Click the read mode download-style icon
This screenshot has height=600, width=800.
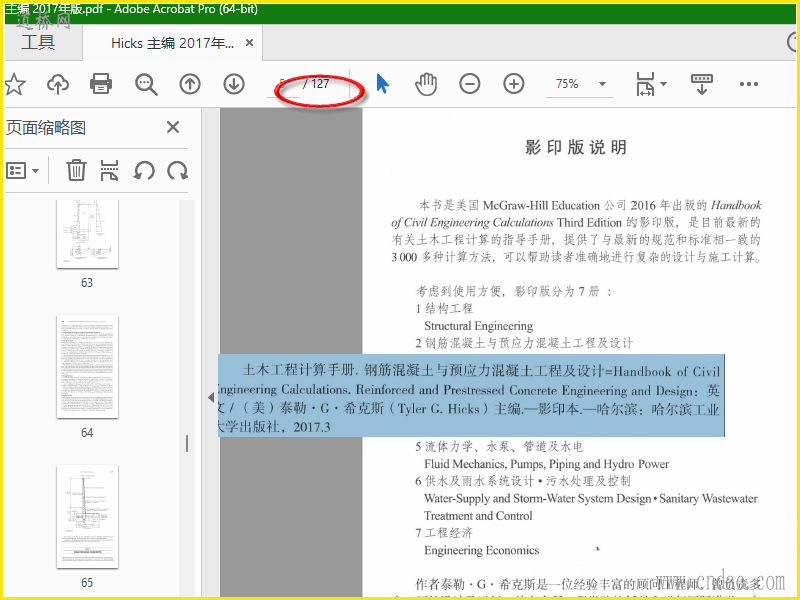coord(702,84)
